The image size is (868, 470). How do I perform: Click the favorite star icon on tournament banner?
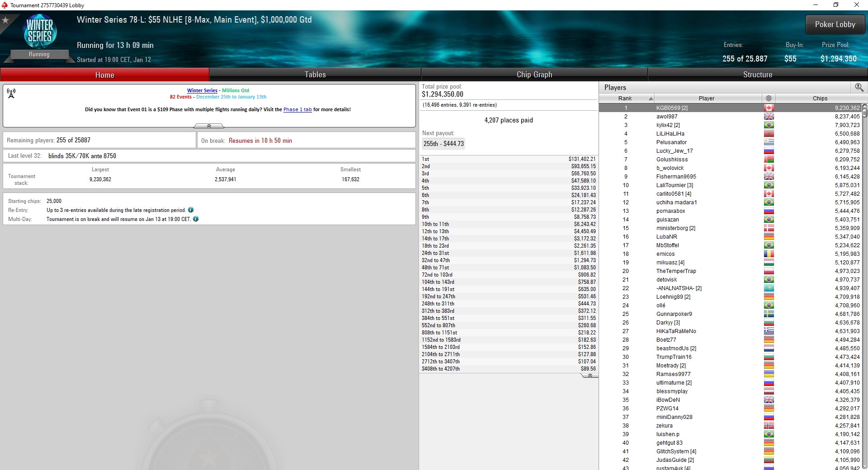5,20
